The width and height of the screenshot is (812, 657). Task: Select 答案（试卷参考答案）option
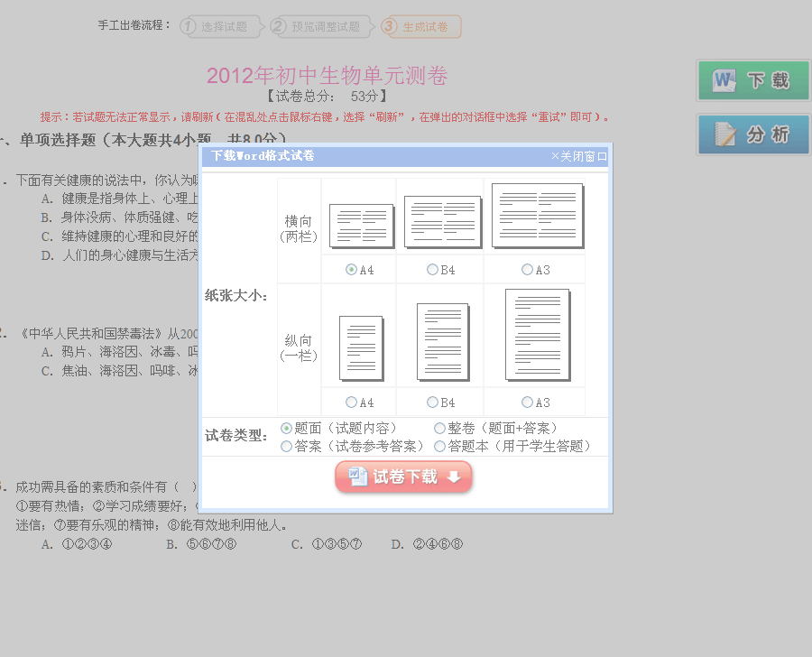(x=287, y=446)
